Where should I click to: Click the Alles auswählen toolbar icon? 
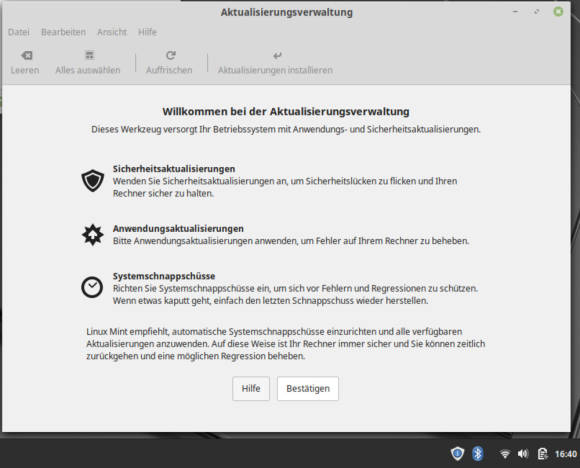[90, 55]
